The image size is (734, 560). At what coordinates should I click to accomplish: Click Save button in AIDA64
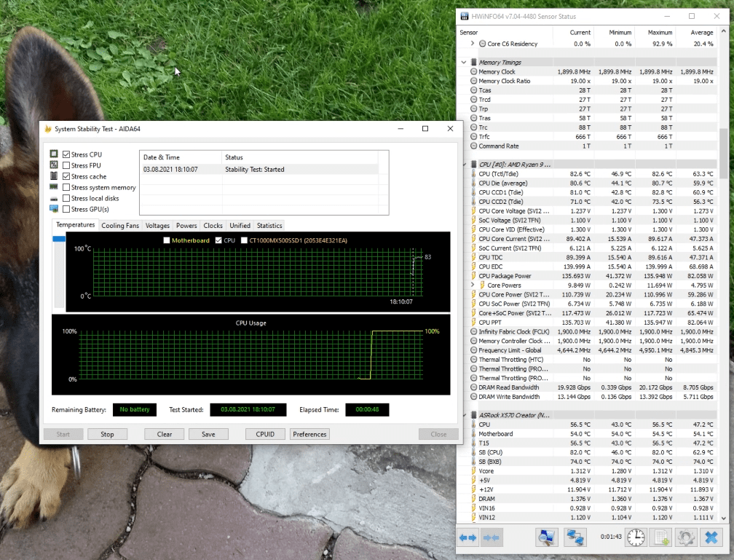(x=208, y=434)
